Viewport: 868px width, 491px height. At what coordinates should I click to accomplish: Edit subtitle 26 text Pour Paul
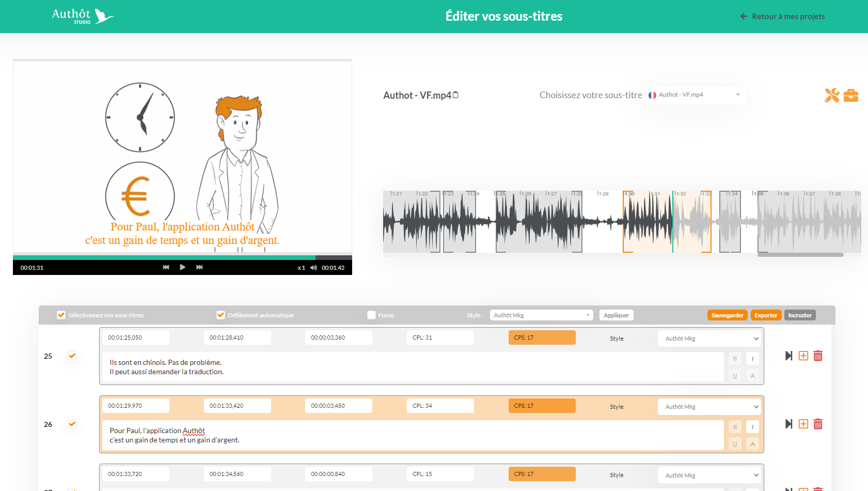413,435
